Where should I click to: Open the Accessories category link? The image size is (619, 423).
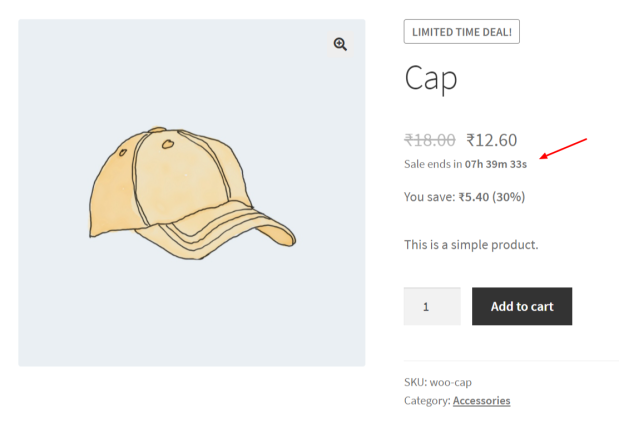pos(482,401)
